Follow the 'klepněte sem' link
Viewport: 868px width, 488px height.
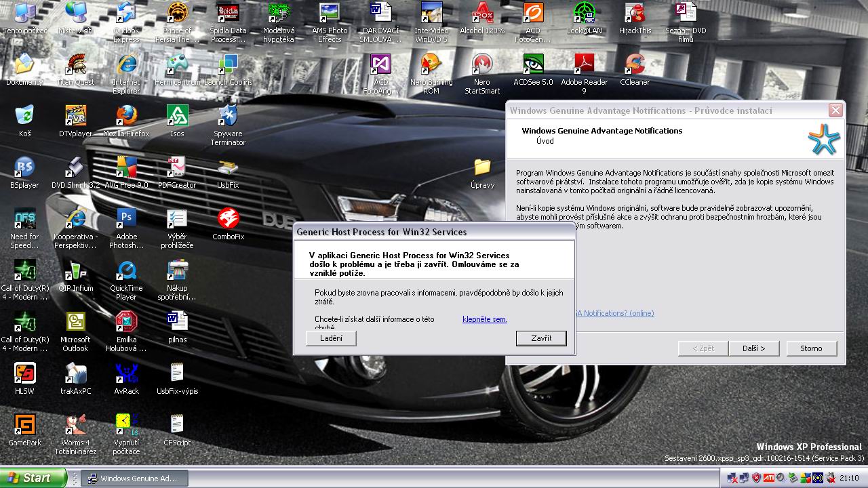coord(484,319)
